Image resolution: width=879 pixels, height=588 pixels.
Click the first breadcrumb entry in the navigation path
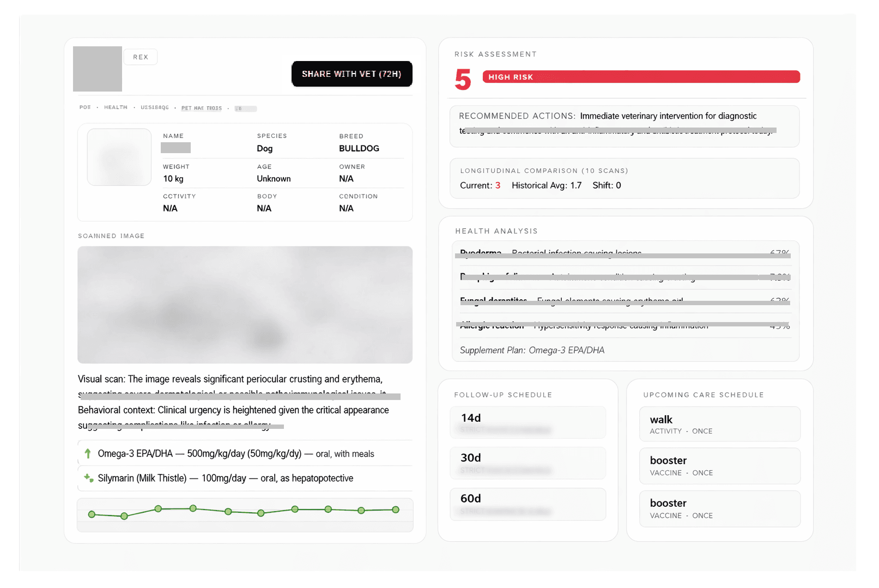coord(84,107)
